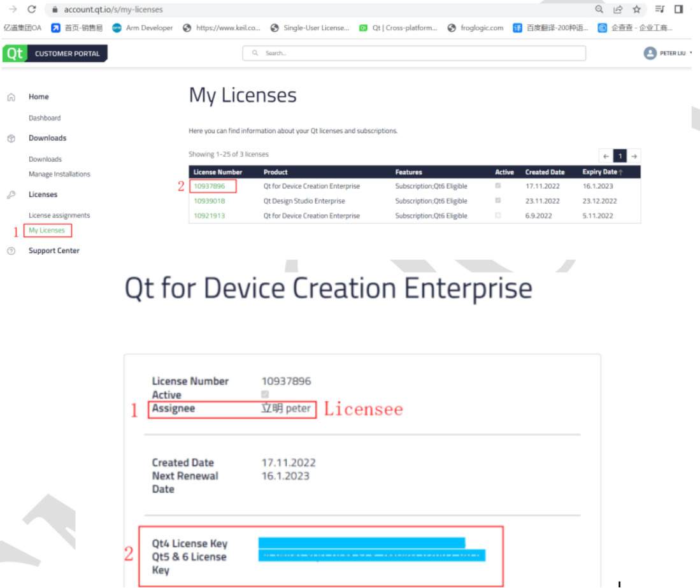Go to next page of licenses arrow
Image resolution: width=700 pixels, height=588 pixels.
point(634,156)
